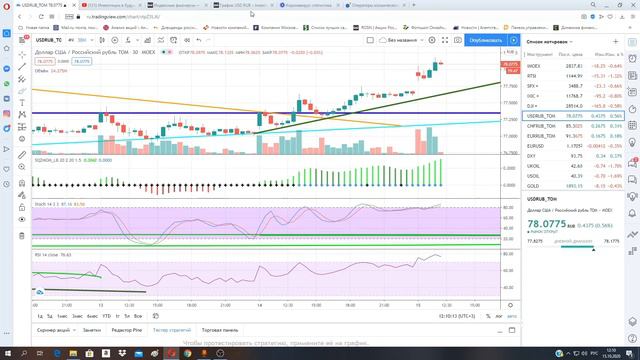The width and height of the screenshot is (640, 360).
Task: Open a new browser tab with plus
Action: click(x=414, y=5)
